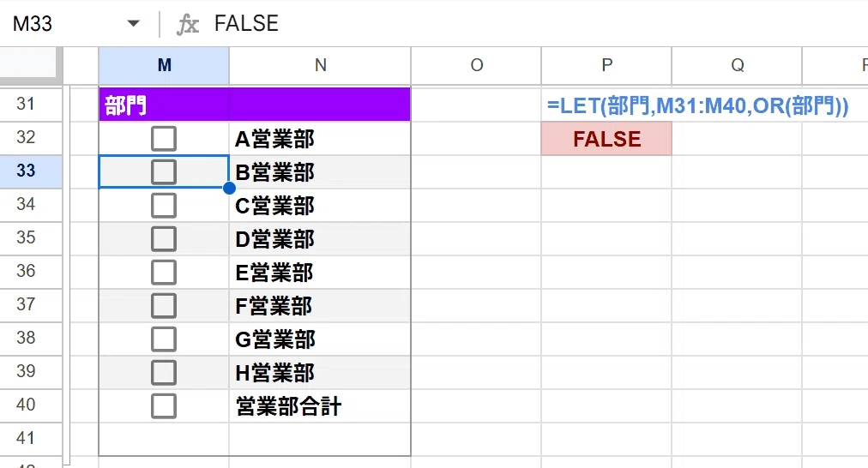Open the Name box dropdown arrow
868x468 pixels.
pyautogui.click(x=133, y=24)
